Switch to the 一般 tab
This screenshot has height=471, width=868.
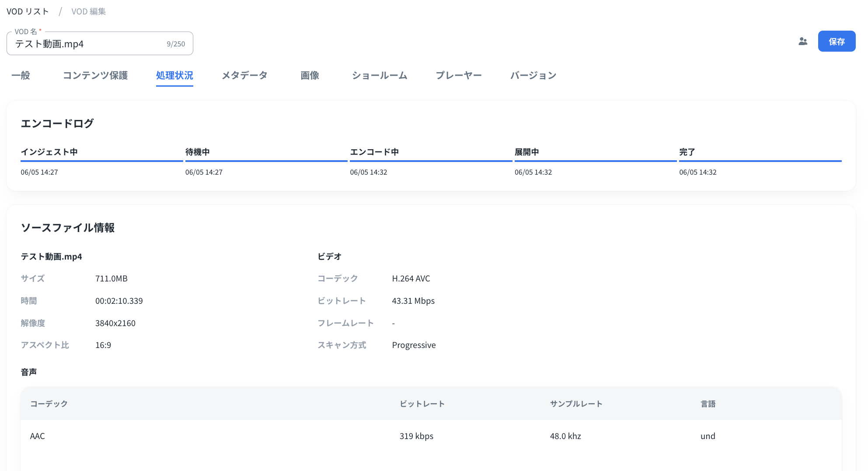tap(21, 75)
